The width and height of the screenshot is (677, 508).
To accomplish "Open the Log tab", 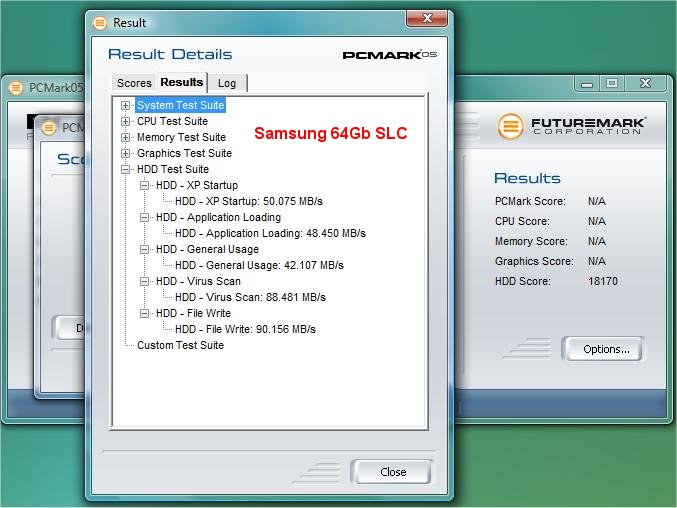I will (227, 83).
